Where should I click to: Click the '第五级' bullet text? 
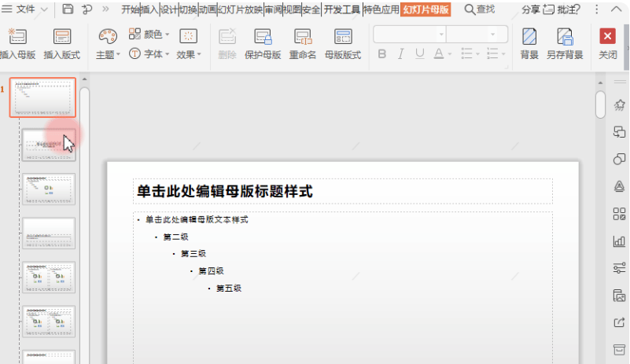point(229,289)
